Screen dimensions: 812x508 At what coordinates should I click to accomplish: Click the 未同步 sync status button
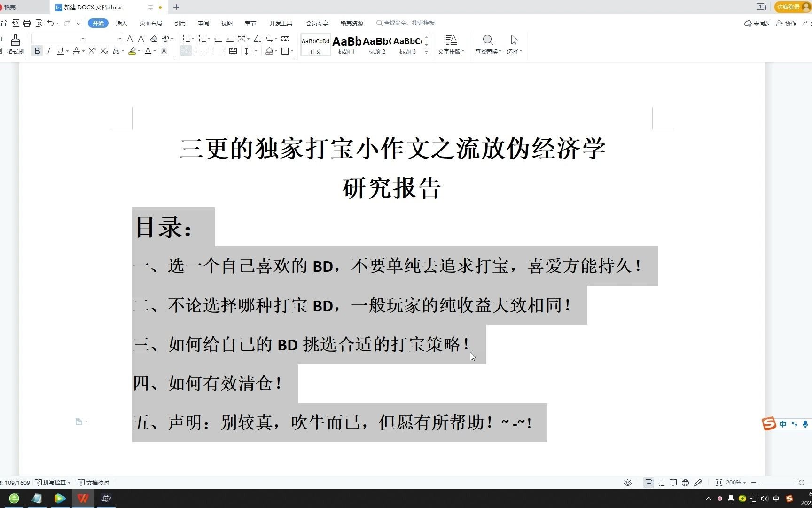[x=757, y=23]
